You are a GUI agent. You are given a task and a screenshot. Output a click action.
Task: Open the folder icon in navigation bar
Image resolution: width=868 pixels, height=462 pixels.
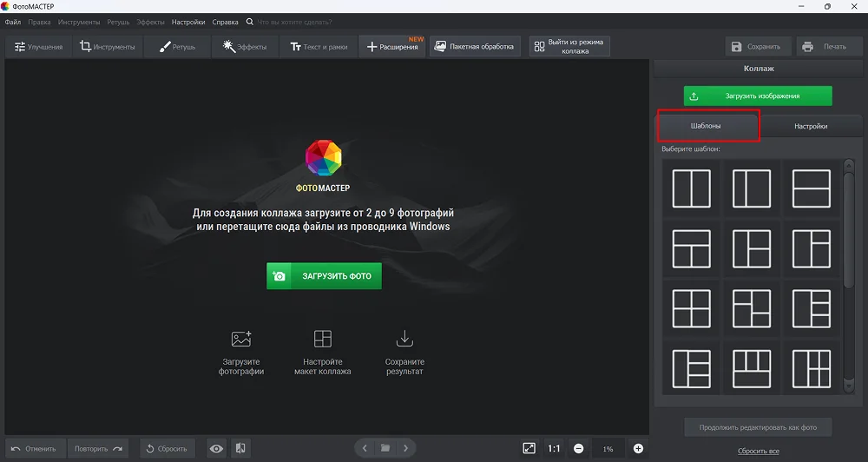tap(385, 448)
